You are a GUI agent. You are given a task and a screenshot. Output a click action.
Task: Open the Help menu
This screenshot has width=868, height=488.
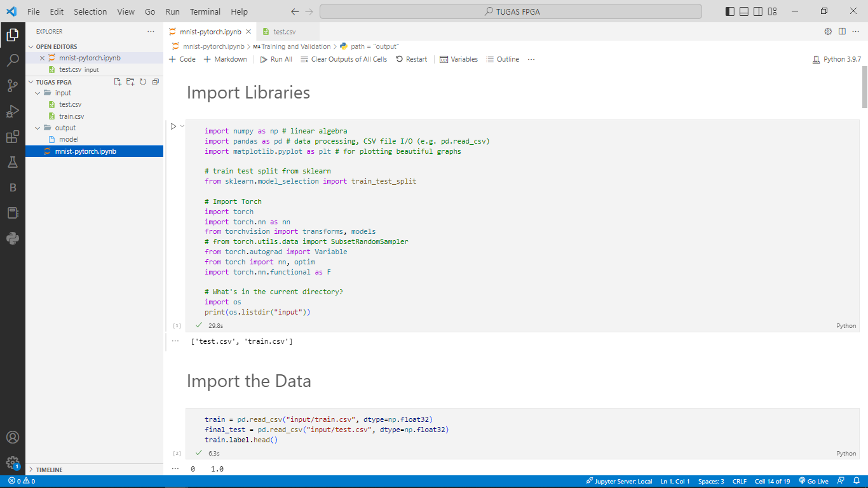click(x=240, y=11)
